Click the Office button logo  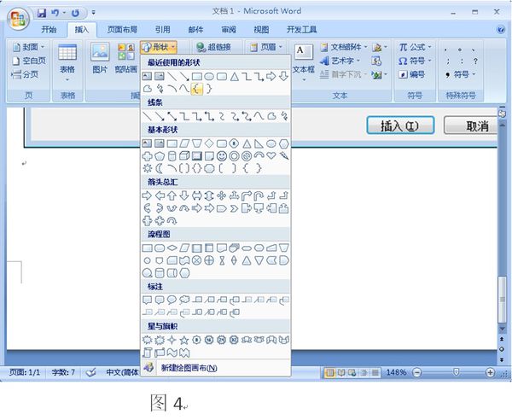click(18, 18)
